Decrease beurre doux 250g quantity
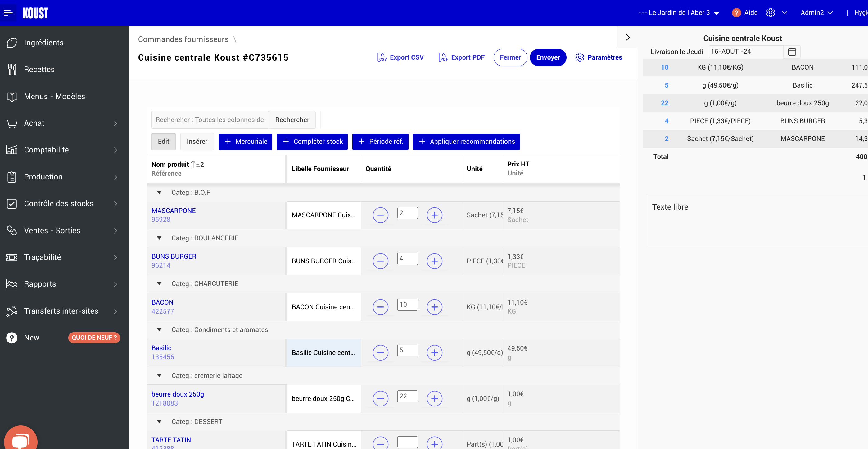This screenshot has width=868, height=449. point(380,399)
